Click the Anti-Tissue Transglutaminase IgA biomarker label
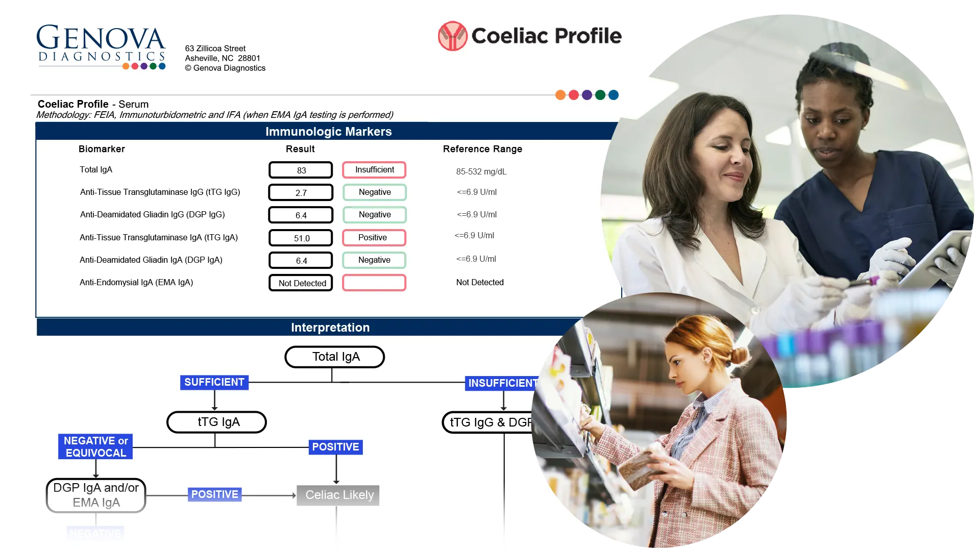The image size is (980, 551). pyautogui.click(x=159, y=237)
